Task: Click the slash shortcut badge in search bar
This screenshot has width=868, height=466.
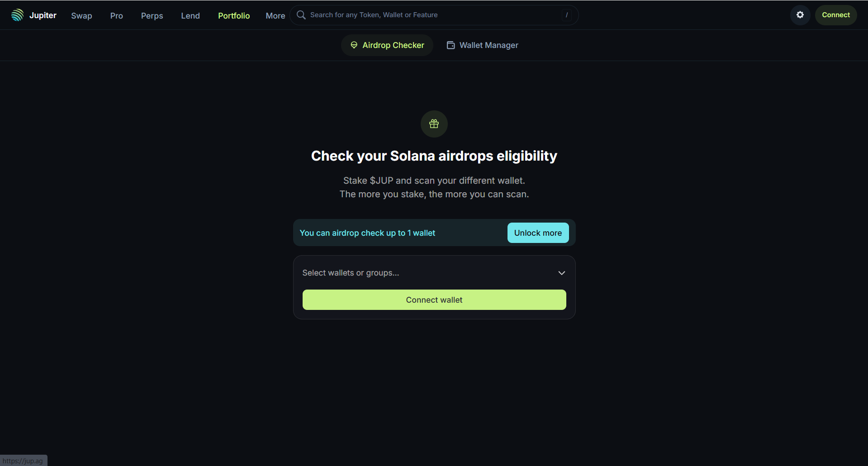Action: [x=567, y=15]
